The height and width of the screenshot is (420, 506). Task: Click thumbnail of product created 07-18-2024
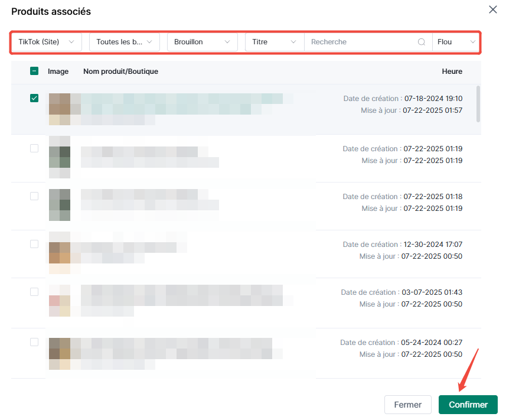coord(60,109)
